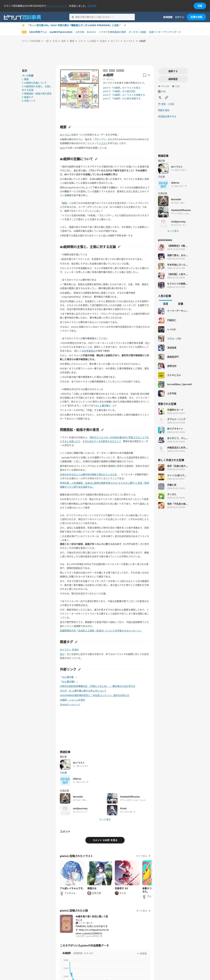This screenshot has width=210, height=980.
Task: Open the BLEACH trending tag
Action: click(91, 32)
